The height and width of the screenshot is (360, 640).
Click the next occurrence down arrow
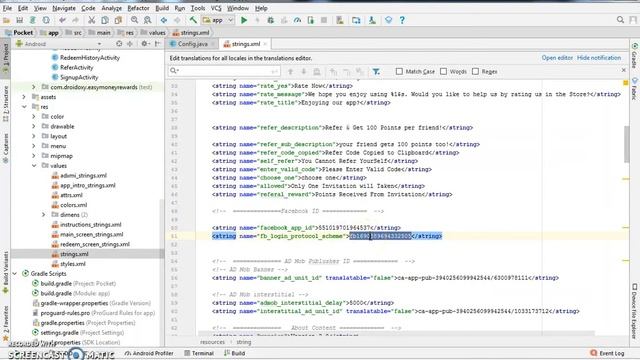click(304, 71)
